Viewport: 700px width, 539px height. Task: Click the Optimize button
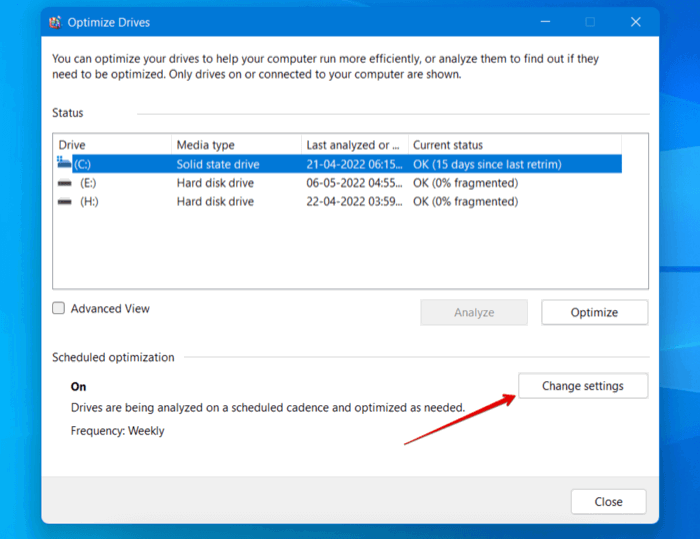[x=594, y=312]
